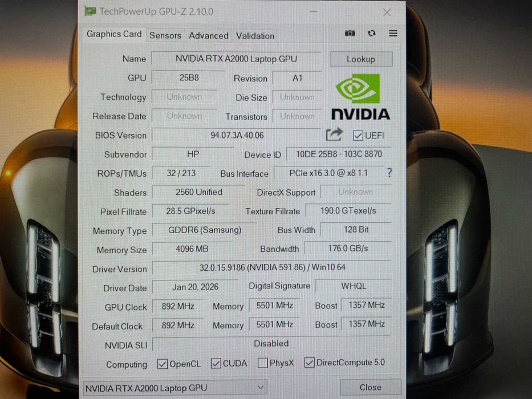Viewport: 532px width, 399px height.
Task: Switch to the Sensors tab
Action: click(165, 35)
